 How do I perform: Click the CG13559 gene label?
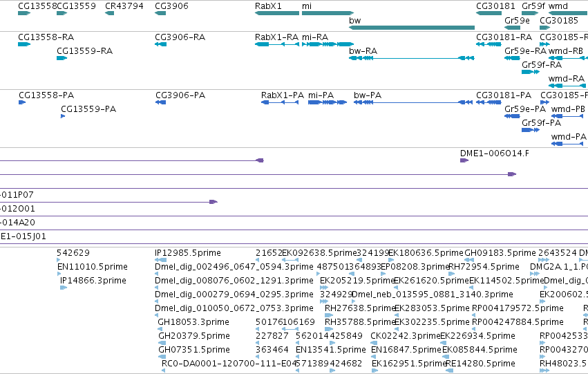point(77,6)
